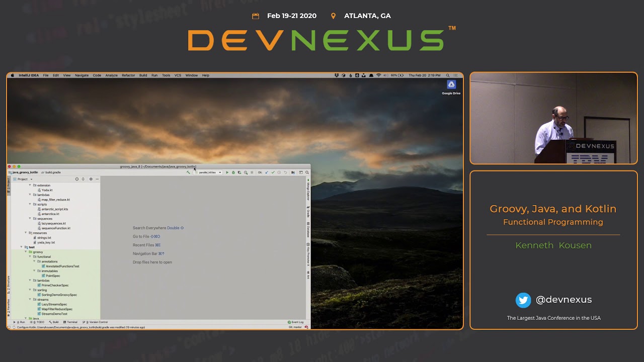Open parallel_kitties run configuration dropdown
Image resolution: width=644 pixels, height=362 pixels.
pyautogui.click(x=209, y=172)
